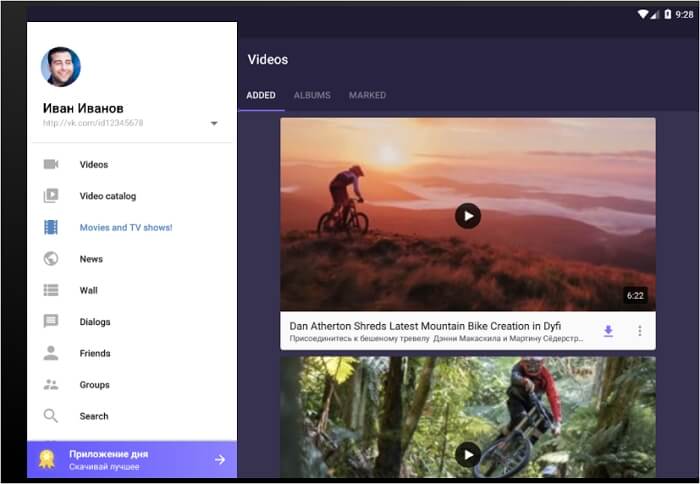Open Video catalog icon in drawer
Screen dimensions: 700x484
click(x=51, y=196)
